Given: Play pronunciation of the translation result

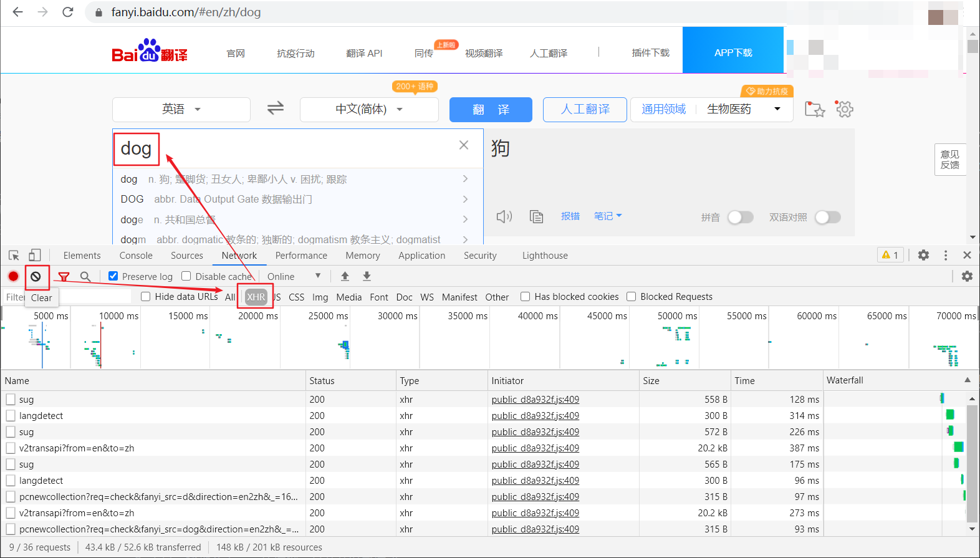Looking at the screenshot, I should [x=504, y=216].
